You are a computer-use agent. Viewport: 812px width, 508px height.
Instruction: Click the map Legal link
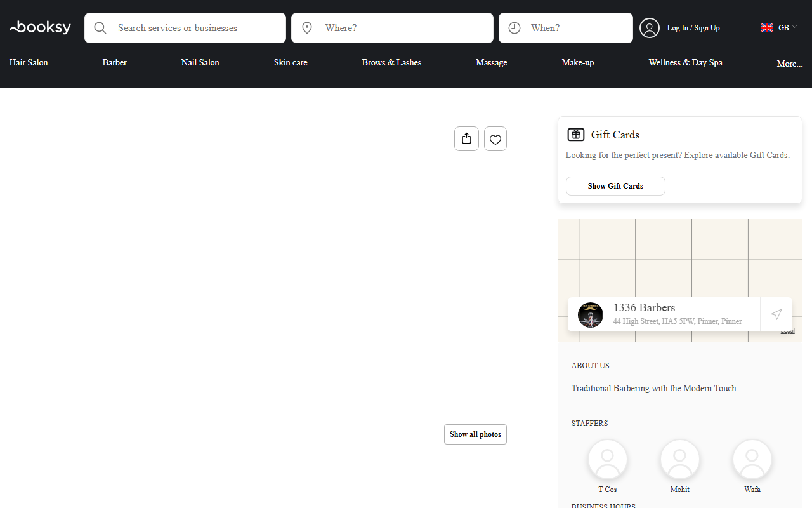coord(787,331)
